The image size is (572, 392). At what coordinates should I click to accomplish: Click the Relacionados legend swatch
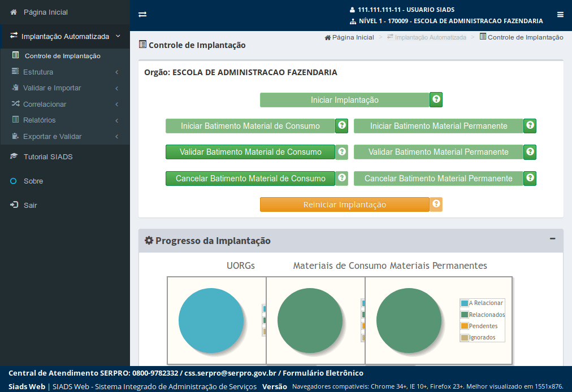coord(465,314)
